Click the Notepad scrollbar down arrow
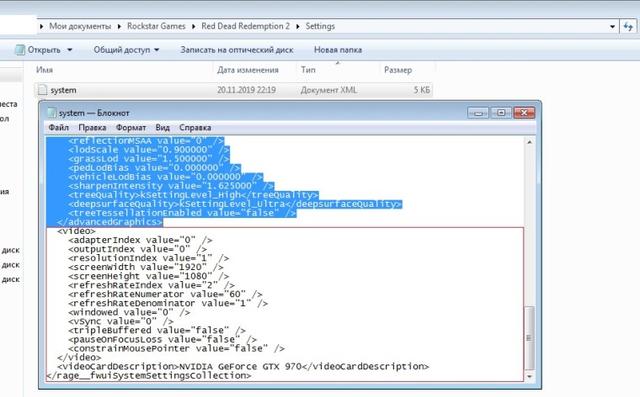The height and width of the screenshot is (397, 640). pyautogui.click(x=529, y=376)
